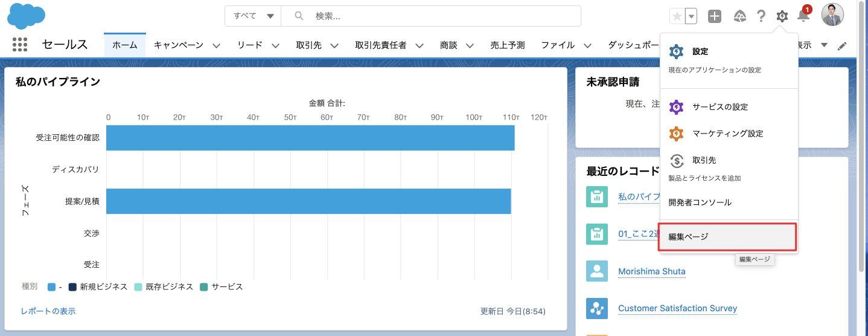Click the magnifier icon in the search box
Image resolution: width=868 pixels, height=336 pixels.
pyautogui.click(x=298, y=16)
